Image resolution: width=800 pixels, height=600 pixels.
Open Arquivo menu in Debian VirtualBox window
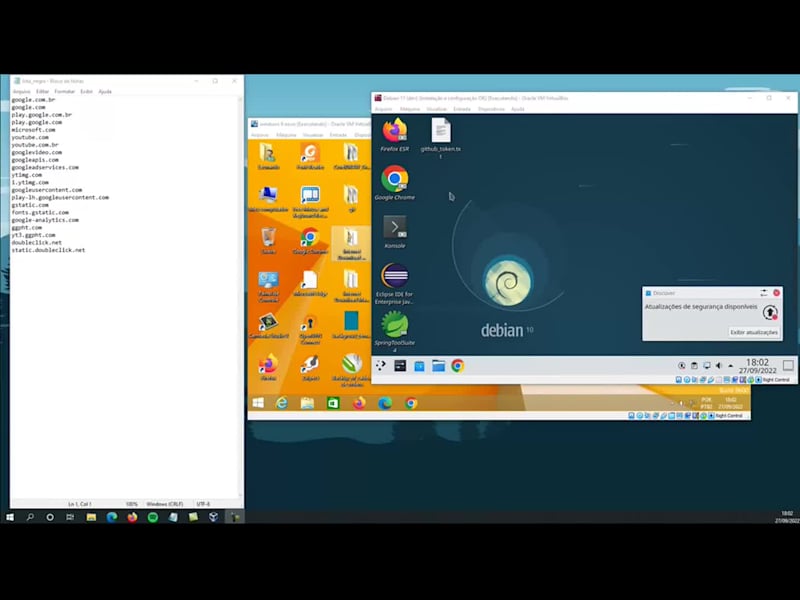(384, 109)
